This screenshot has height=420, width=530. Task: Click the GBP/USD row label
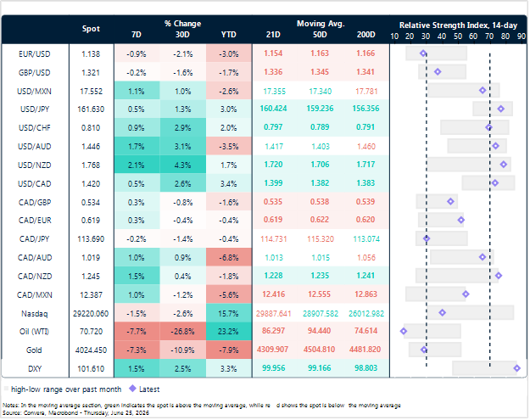(x=35, y=73)
